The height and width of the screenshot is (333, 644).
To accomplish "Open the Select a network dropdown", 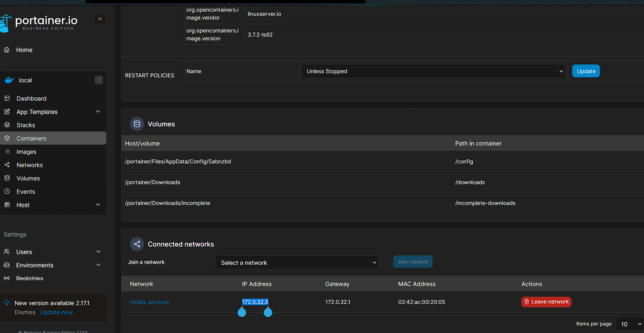I will coord(297,262).
